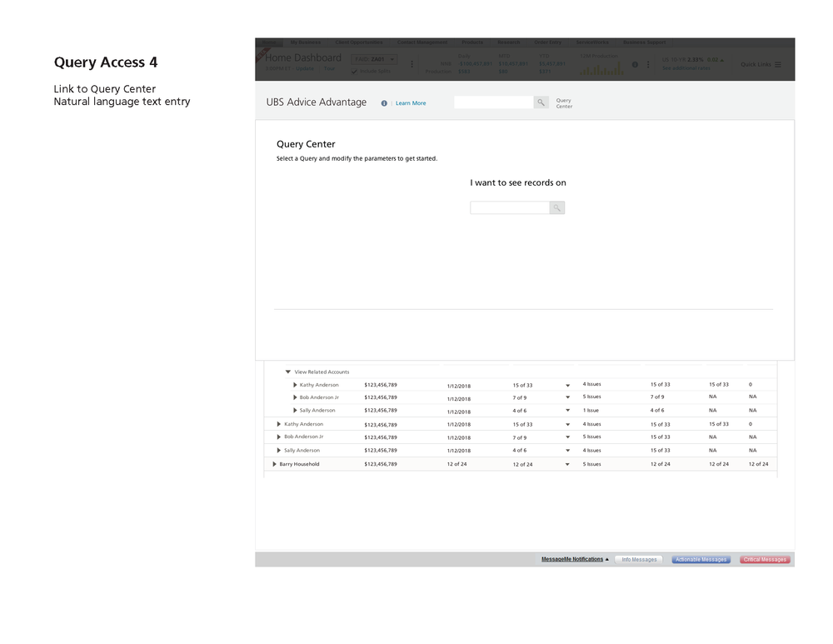The height and width of the screenshot is (644, 833).
Task: Click the Query Center heading
Action: tap(306, 144)
